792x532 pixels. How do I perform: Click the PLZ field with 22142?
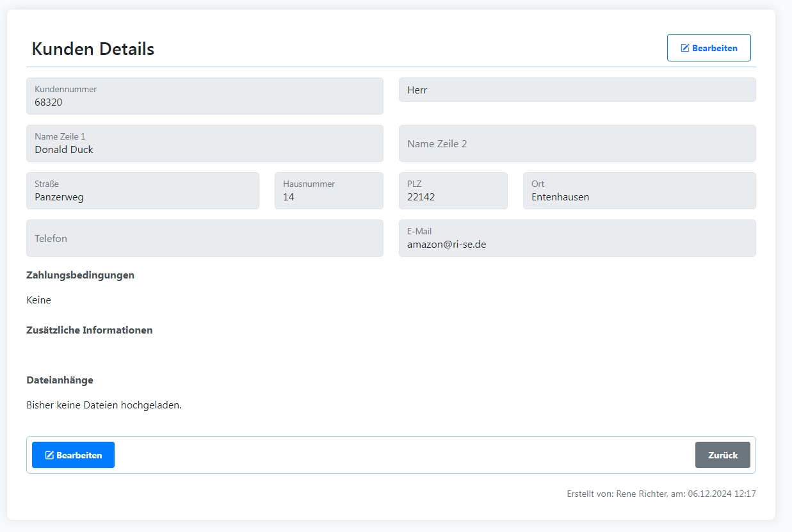453,191
